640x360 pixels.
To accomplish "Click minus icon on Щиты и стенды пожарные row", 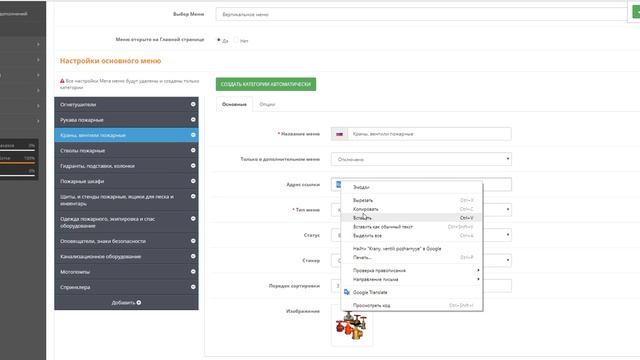I will 193,196.
